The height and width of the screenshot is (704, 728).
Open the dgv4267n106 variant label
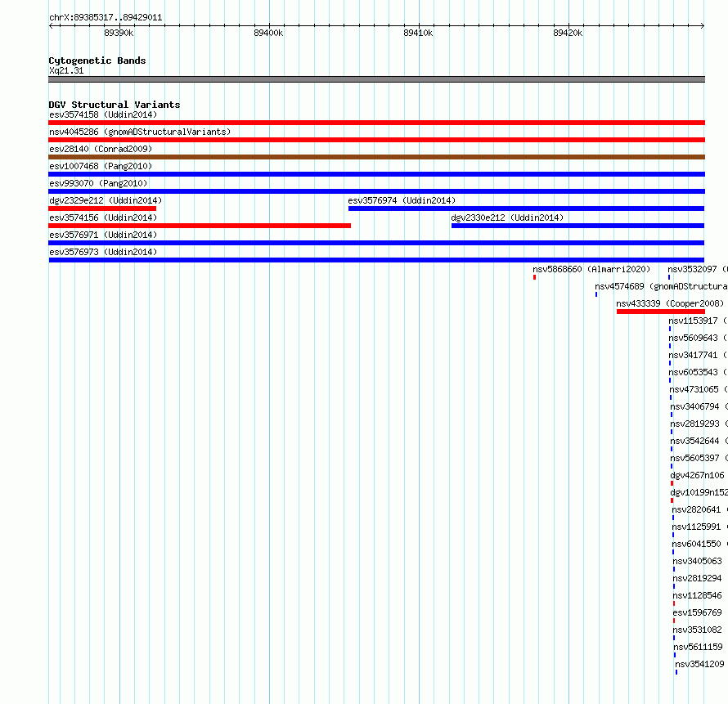(698, 475)
